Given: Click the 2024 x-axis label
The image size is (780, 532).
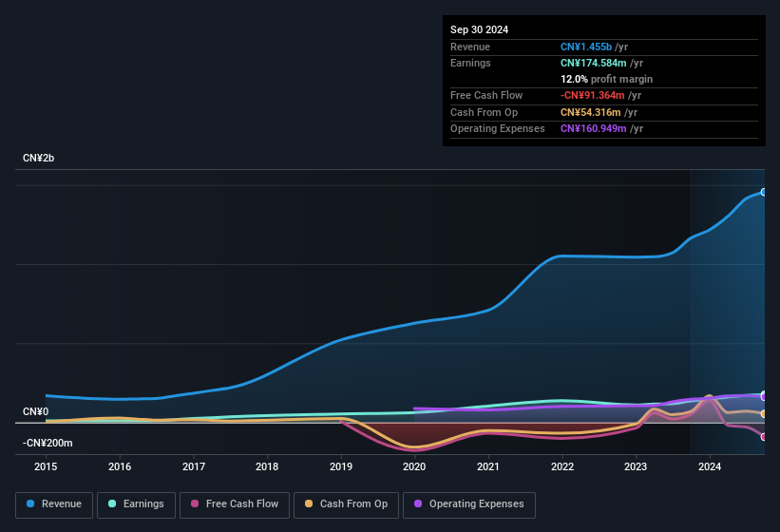Looking at the screenshot, I should [x=710, y=466].
